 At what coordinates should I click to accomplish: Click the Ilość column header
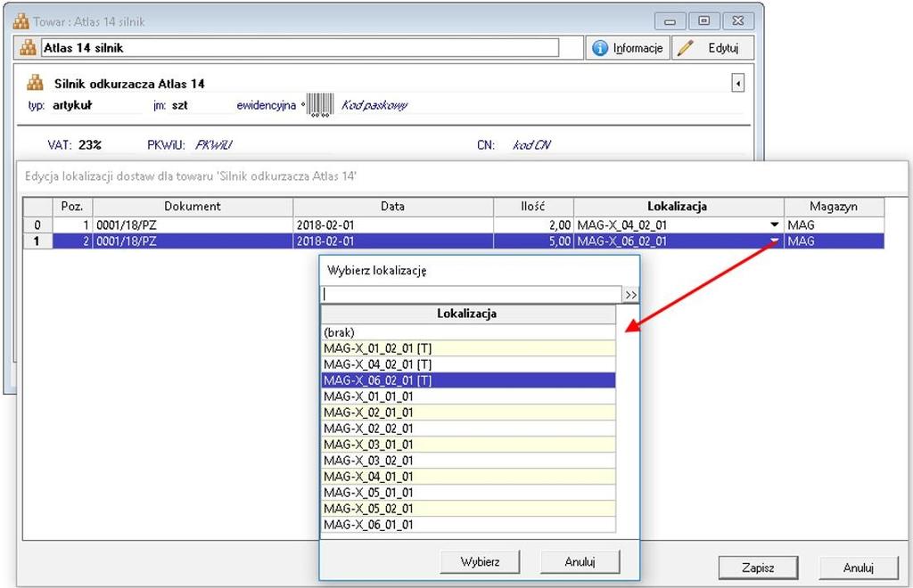pos(533,206)
